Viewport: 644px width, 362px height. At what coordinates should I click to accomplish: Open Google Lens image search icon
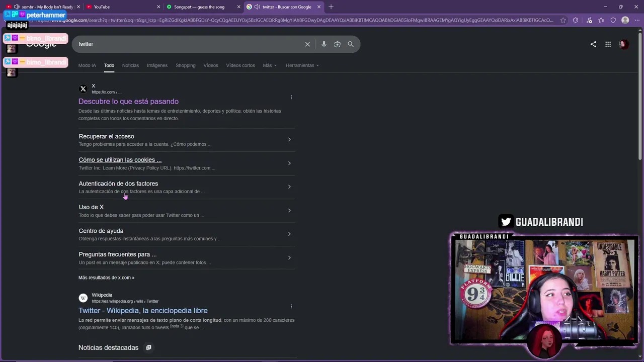click(x=337, y=44)
